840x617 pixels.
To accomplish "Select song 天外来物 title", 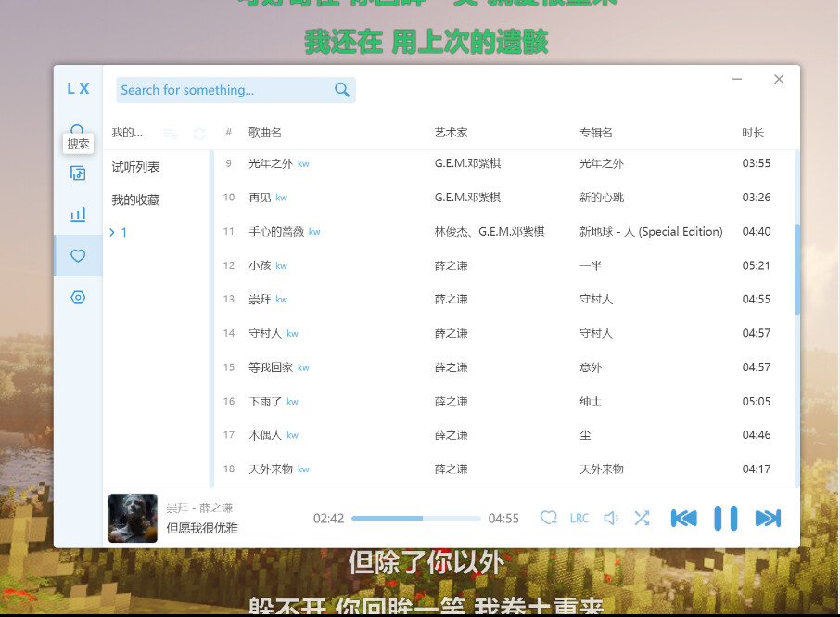I will (271, 469).
